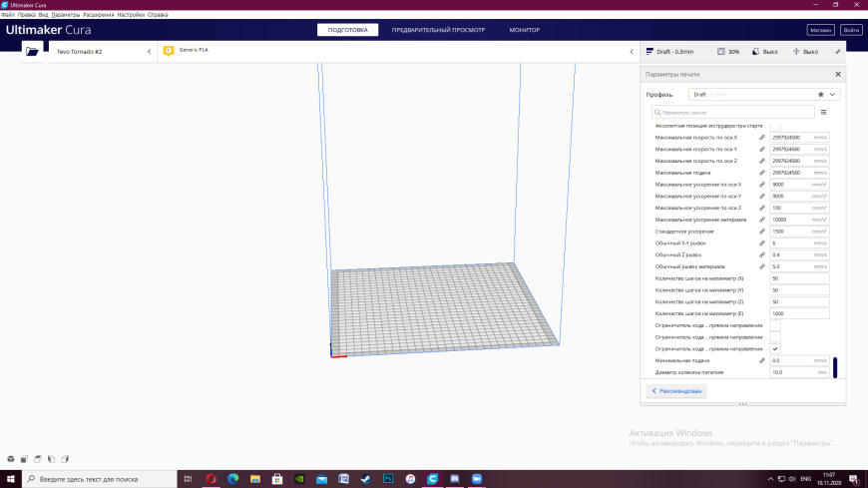
Task: Click Максимальное ускорение по оси Z value field
Action: 799,209
